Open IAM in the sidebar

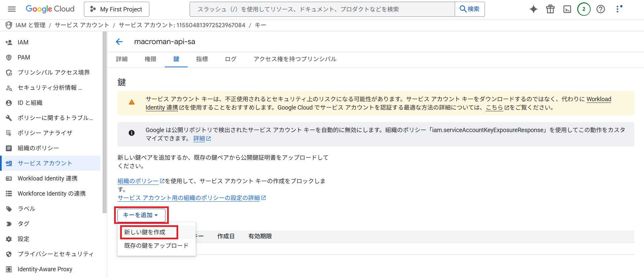50,42
